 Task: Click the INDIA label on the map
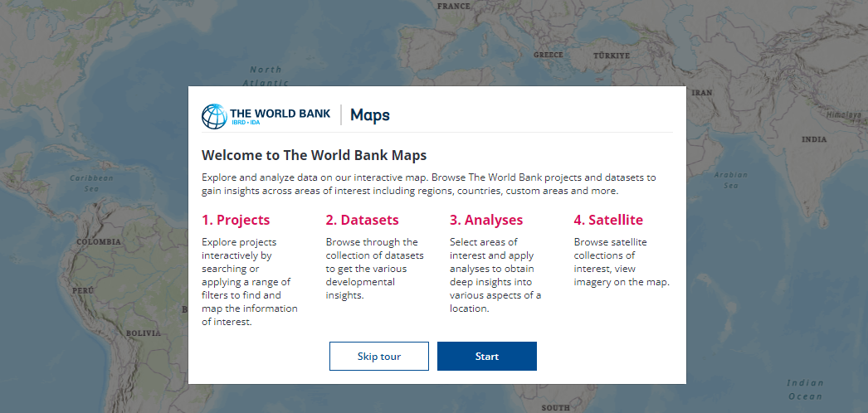[814, 139]
